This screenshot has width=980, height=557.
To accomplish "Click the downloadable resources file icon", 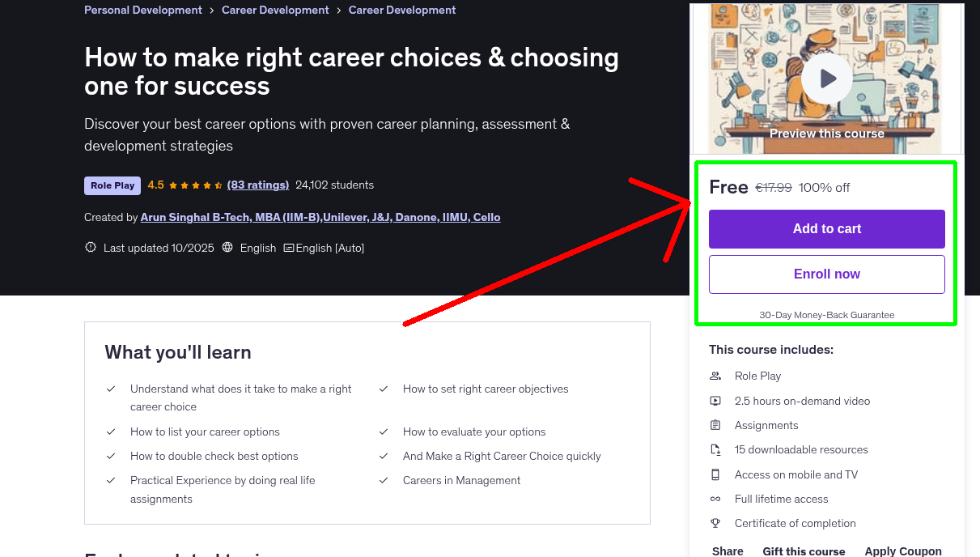I will pyautogui.click(x=715, y=449).
